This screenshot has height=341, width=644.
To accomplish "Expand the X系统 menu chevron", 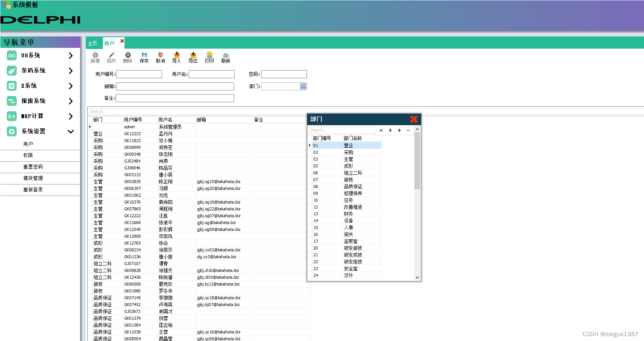I will tap(71, 86).
